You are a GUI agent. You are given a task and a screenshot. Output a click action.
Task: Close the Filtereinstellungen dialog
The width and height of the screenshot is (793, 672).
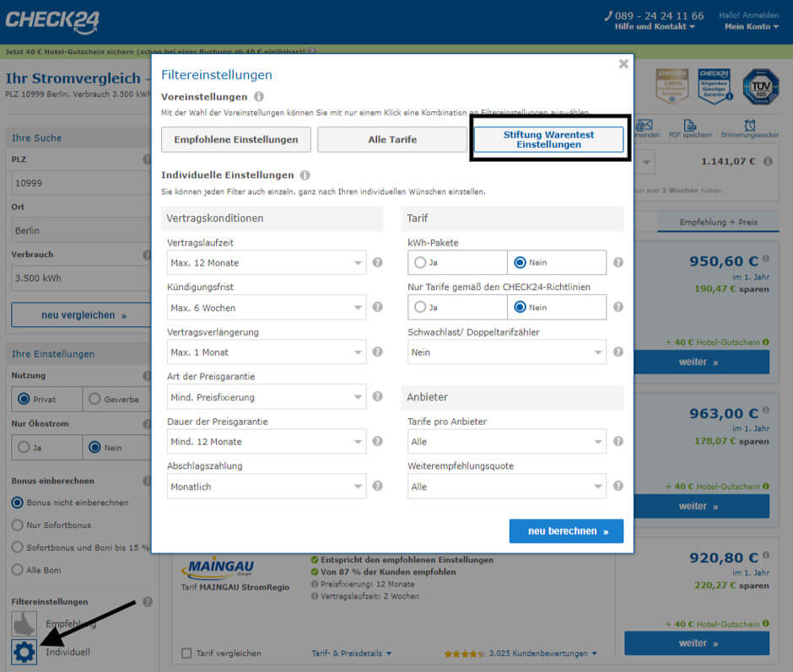pyautogui.click(x=623, y=63)
